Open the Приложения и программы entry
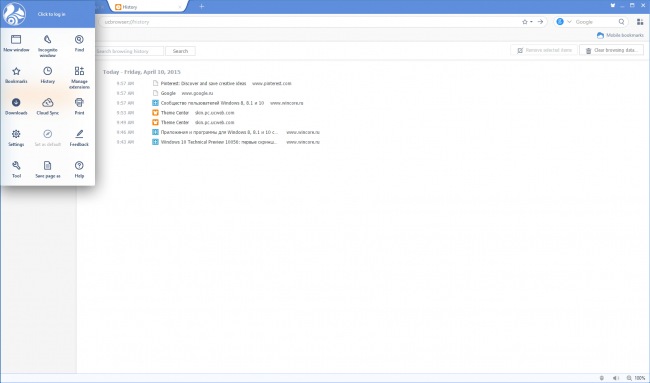The image size is (650, 383). coord(219,132)
